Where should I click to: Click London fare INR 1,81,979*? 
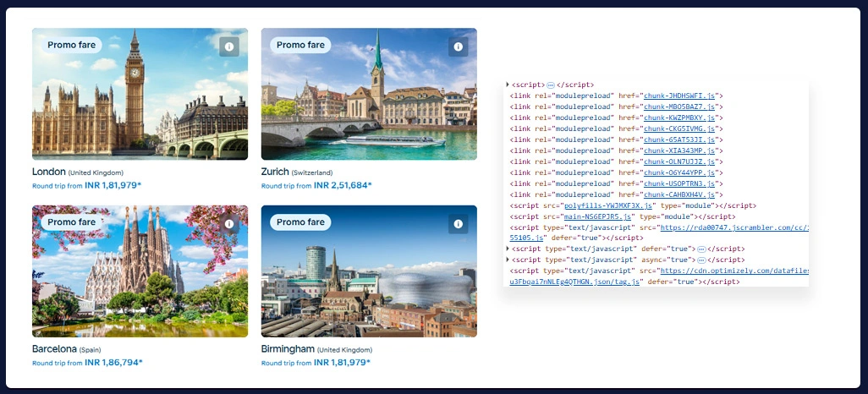(113, 185)
